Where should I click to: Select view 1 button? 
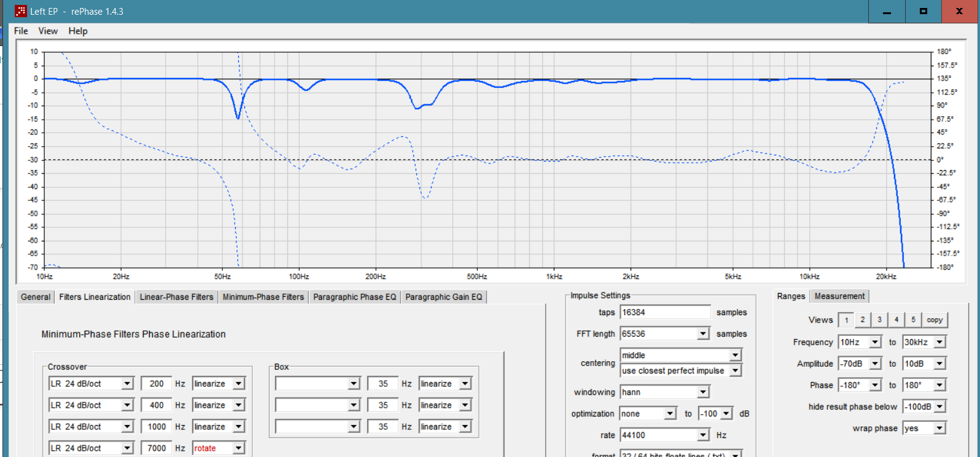click(x=846, y=320)
